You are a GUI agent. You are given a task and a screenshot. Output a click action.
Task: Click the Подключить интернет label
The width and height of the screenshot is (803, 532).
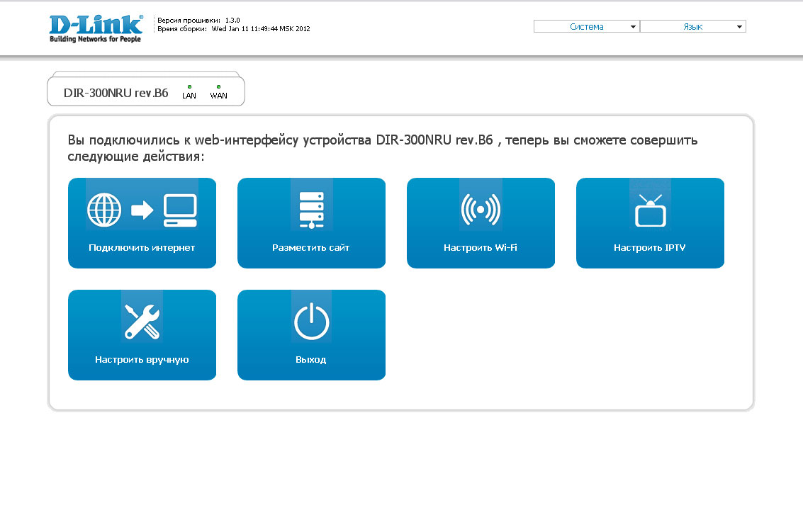coord(142,248)
